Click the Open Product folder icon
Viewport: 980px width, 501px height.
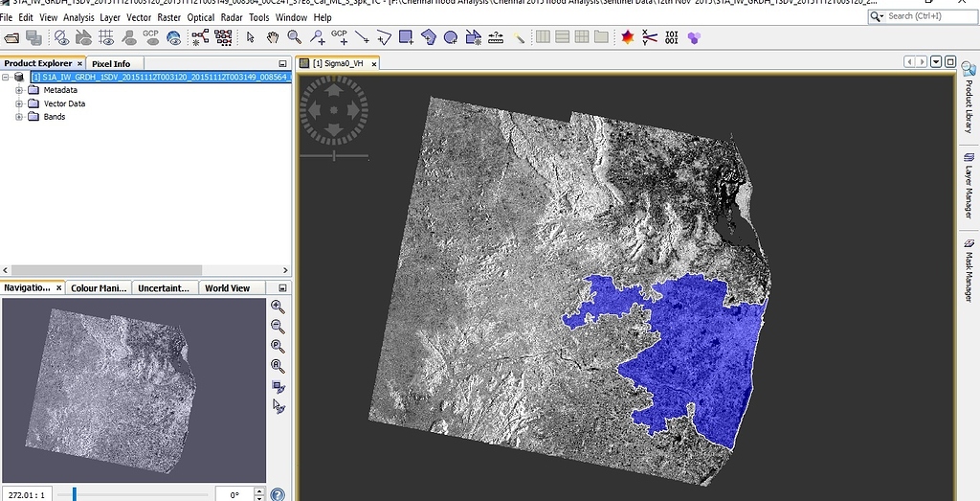[x=11, y=37]
